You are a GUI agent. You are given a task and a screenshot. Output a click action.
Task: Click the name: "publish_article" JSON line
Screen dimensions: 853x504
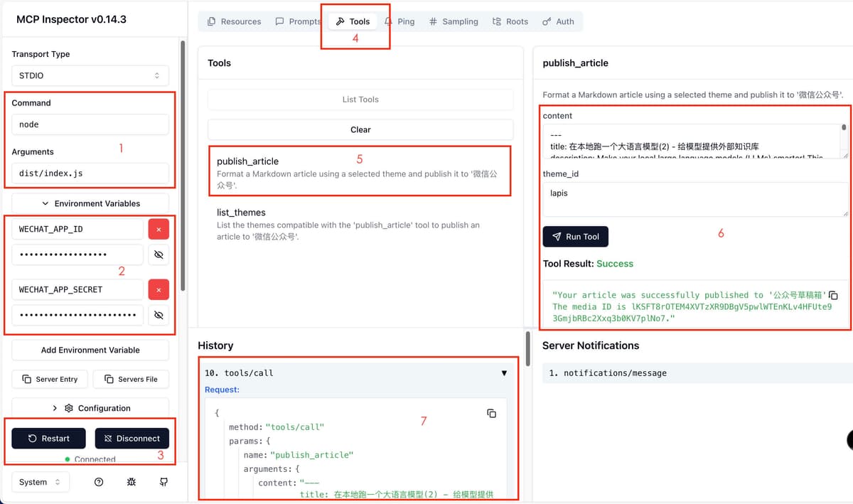click(299, 455)
